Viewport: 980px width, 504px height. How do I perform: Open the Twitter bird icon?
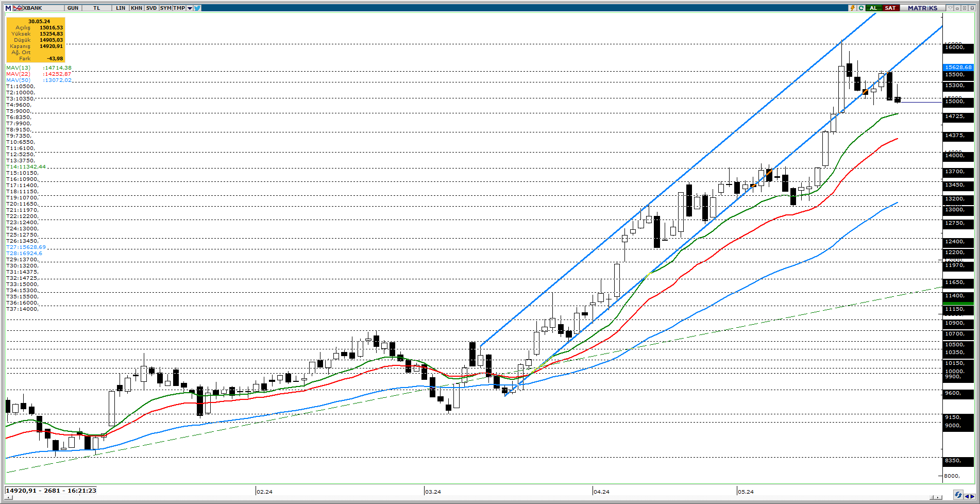pyautogui.click(x=197, y=8)
